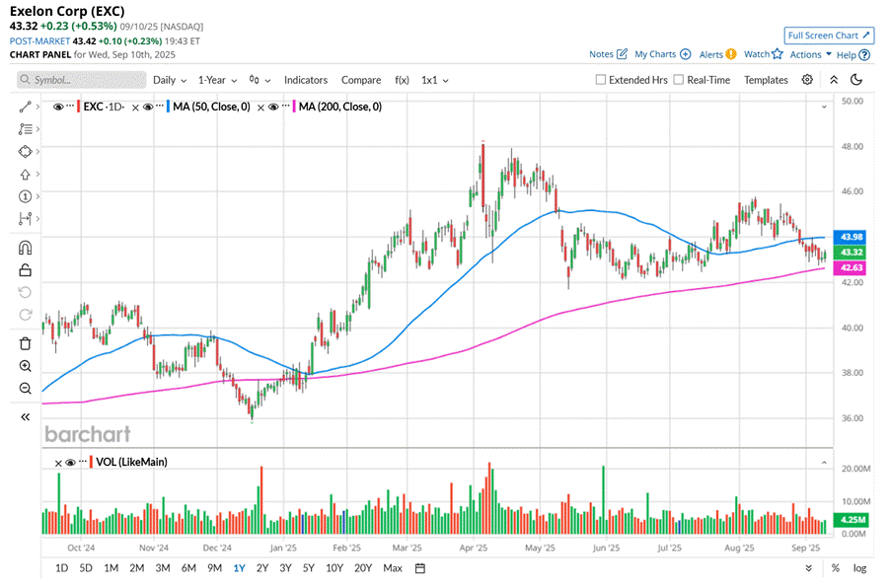Open the Compare menu
The image size is (890, 588).
click(361, 80)
